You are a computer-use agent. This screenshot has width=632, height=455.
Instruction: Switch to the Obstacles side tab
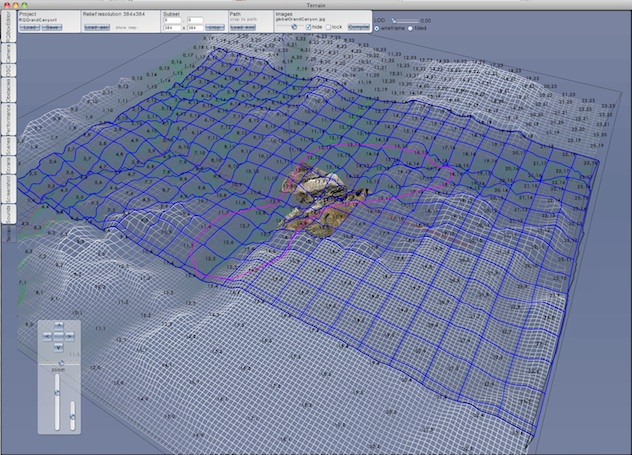9,90
